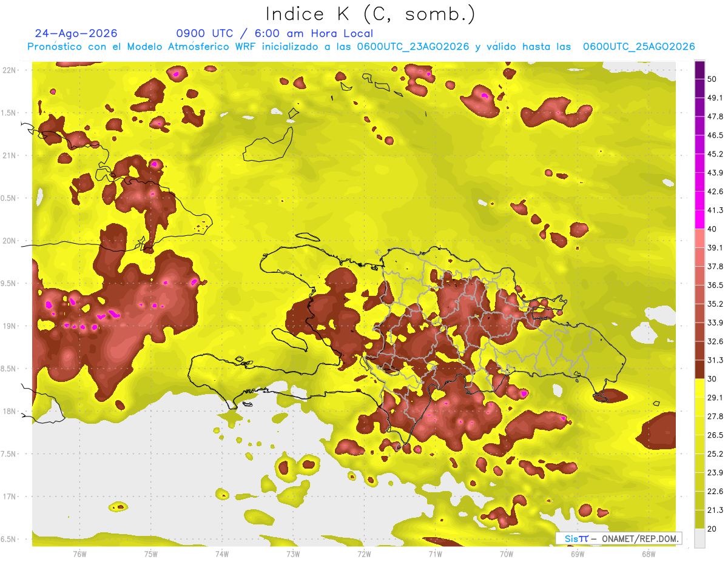Click the "0900 UTC / 6:00 am Hora Local" text

pyautogui.click(x=275, y=33)
